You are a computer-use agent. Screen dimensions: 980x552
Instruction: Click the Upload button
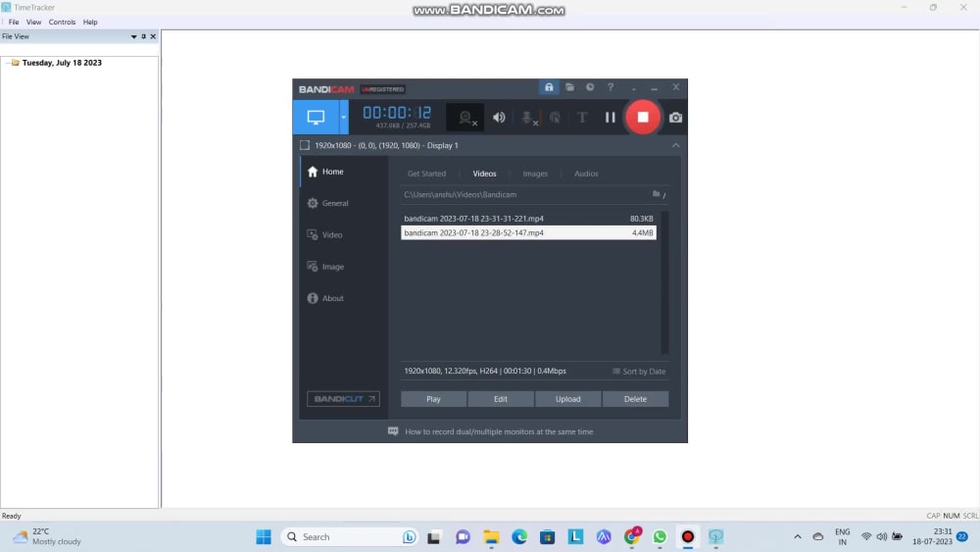(x=568, y=399)
